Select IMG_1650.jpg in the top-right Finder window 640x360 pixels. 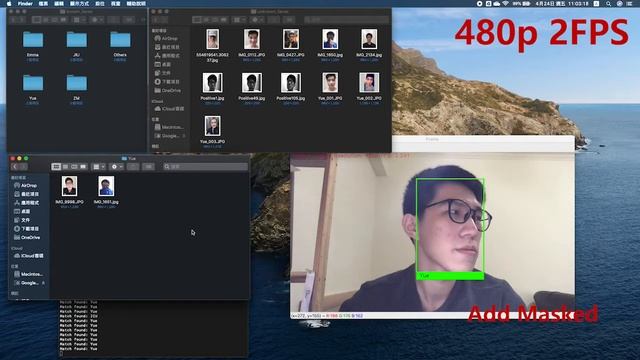coord(330,39)
